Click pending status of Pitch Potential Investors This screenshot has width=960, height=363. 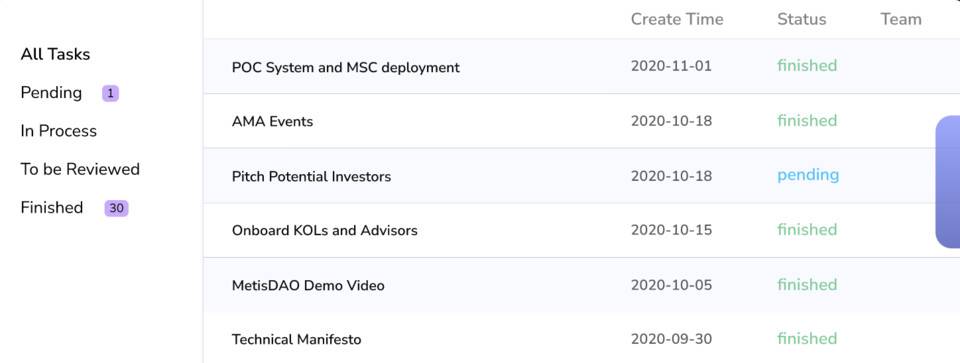[x=808, y=176]
